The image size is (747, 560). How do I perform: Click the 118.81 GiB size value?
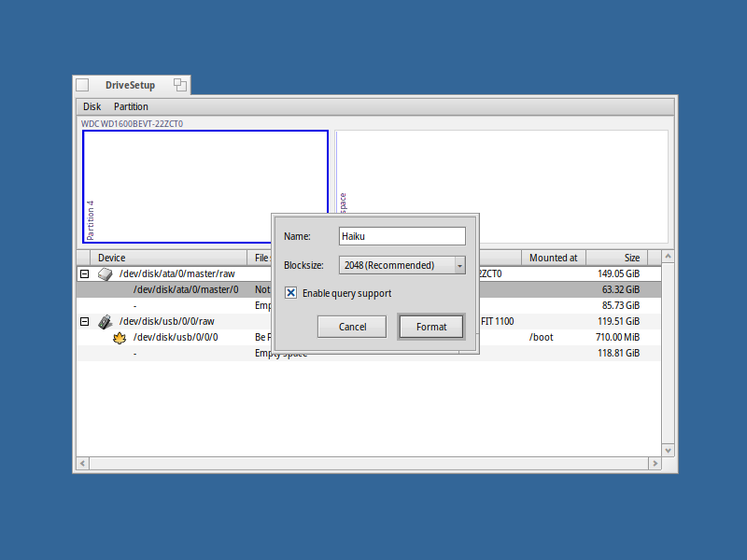click(x=618, y=353)
